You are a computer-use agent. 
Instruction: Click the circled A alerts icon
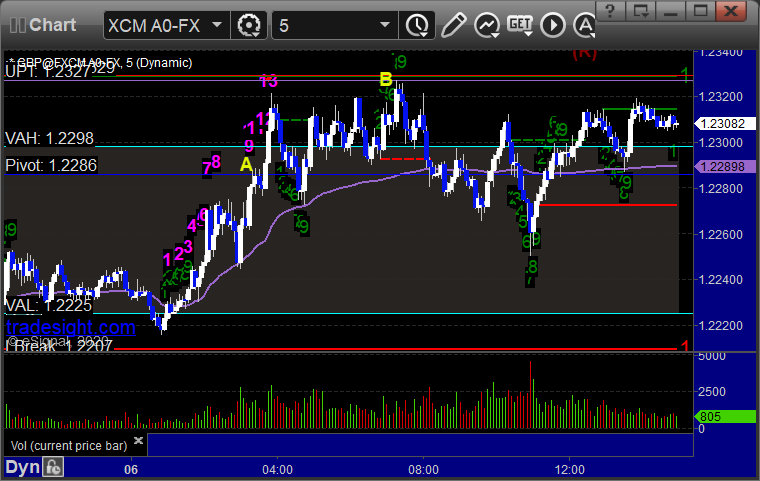(584, 25)
